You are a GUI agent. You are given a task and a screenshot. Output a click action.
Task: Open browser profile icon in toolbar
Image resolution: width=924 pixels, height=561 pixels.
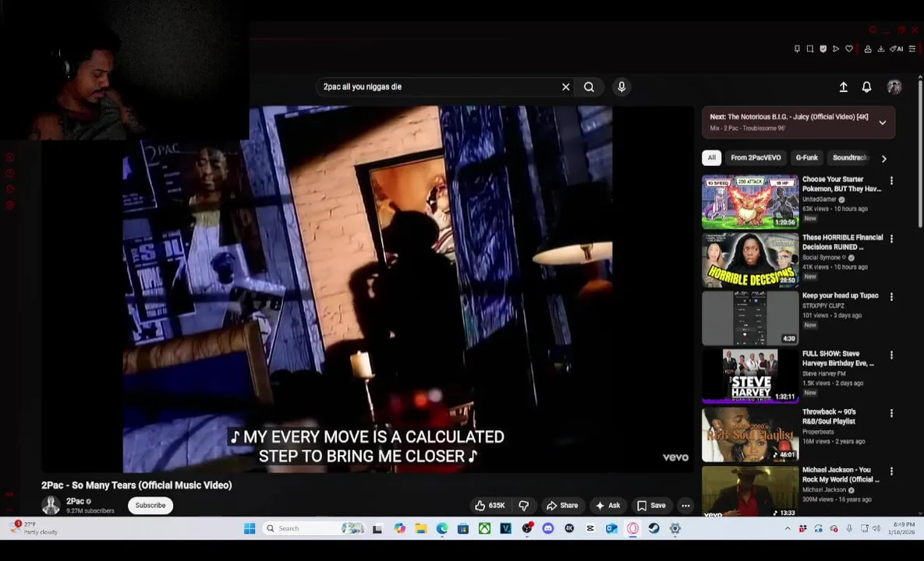coord(867,49)
